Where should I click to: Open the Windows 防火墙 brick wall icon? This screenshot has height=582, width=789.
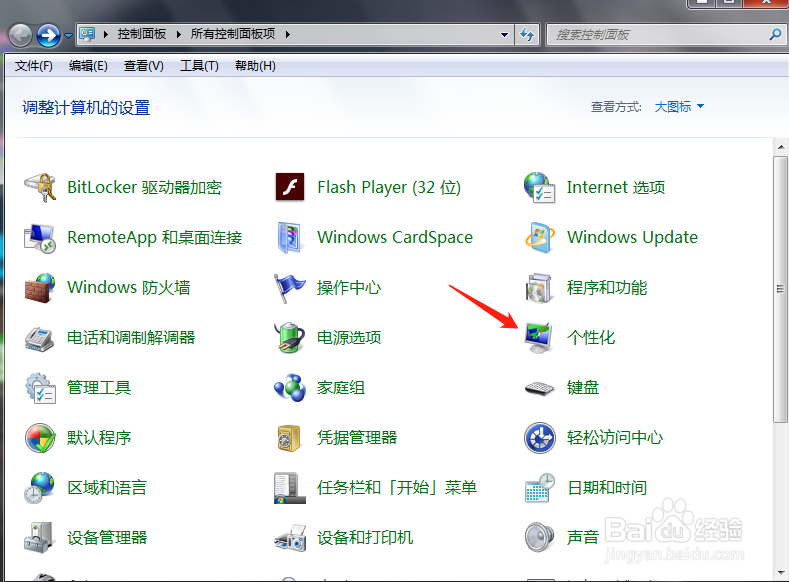click(39, 288)
